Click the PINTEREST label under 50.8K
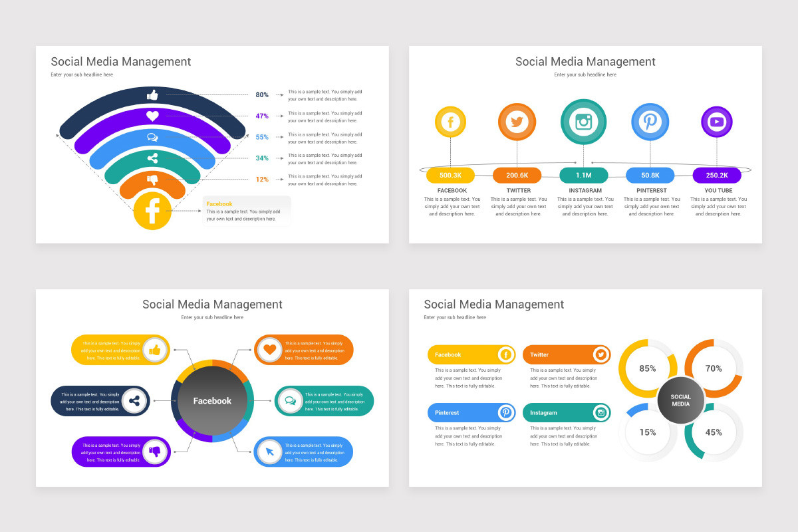This screenshot has height=532, width=798. (x=652, y=191)
